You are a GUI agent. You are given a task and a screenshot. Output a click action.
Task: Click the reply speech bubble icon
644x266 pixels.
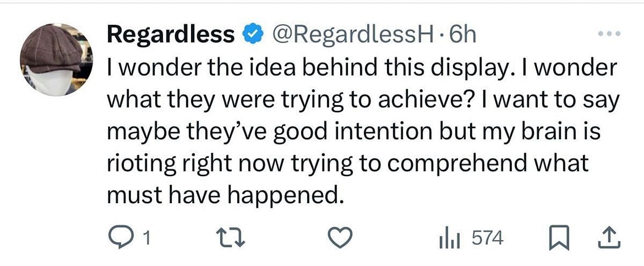[118, 238]
